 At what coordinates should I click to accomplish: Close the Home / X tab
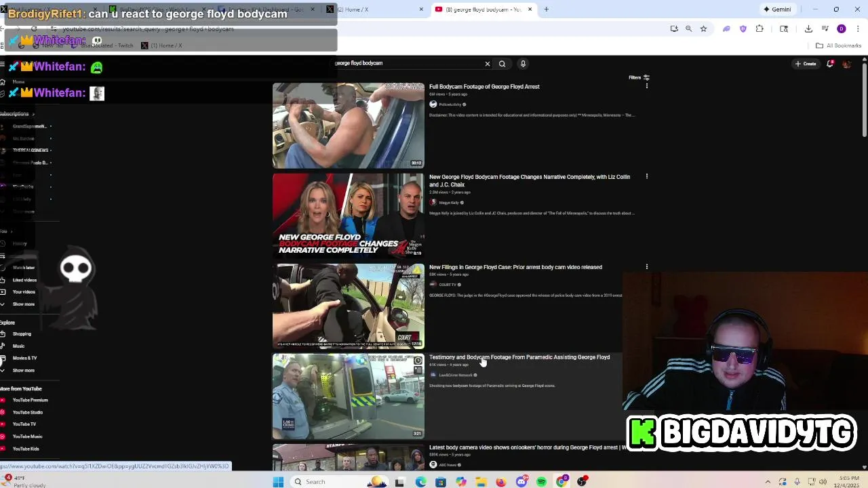421,9
